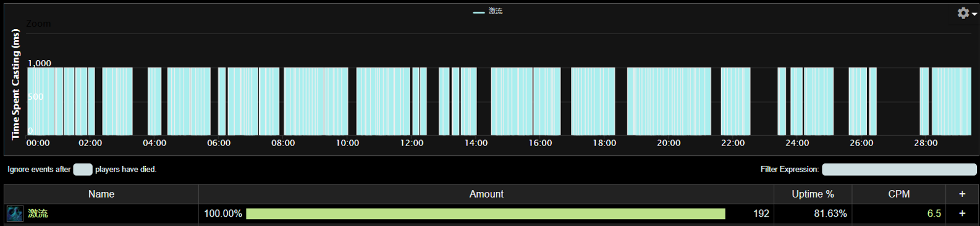Image resolution: width=980 pixels, height=226 pixels.
Task: Click the 28:00 time axis label
Action: pyautogui.click(x=926, y=143)
